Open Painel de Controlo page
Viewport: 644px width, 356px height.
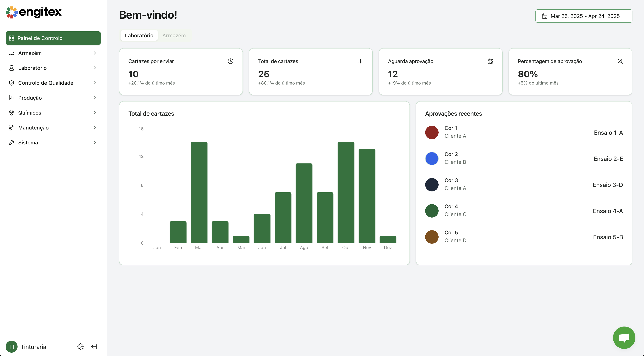coord(53,38)
